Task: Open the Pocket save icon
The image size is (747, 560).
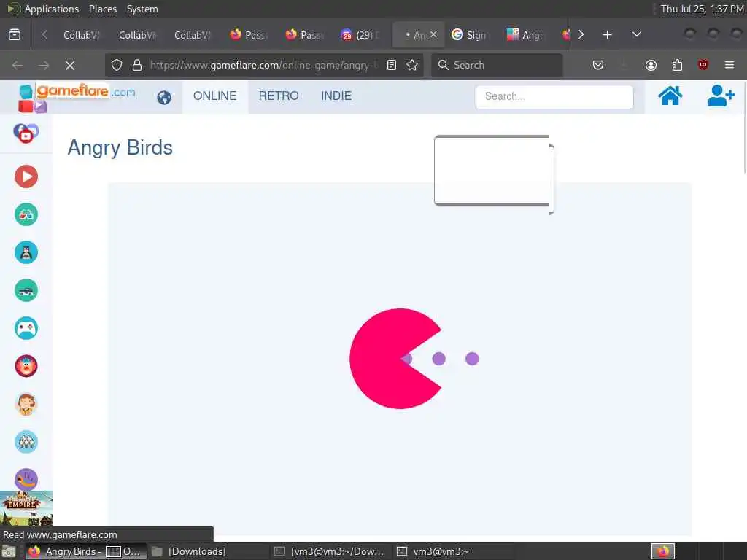Action: [x=598, y=65]
